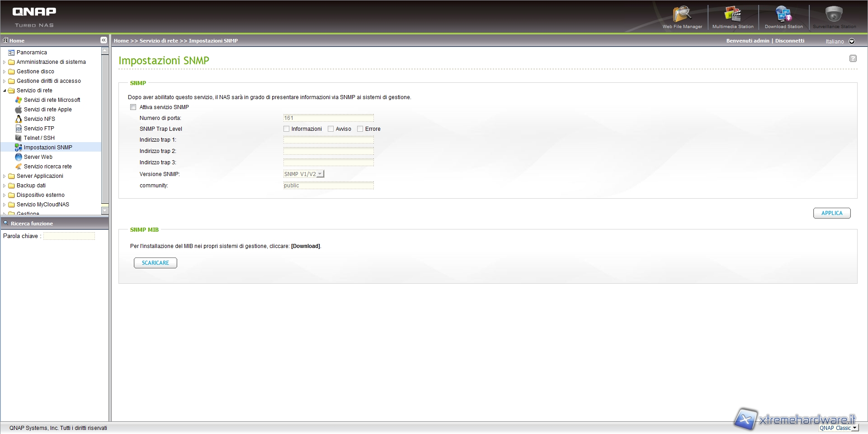
Task: Collapse the left sidebar with double-arrow icon
Action: 104,40
